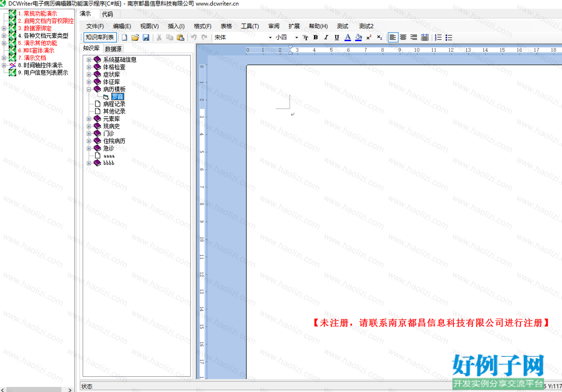Screen dimensions: 562x392
Task: Click the Open file folder icon
Action: 135,37
